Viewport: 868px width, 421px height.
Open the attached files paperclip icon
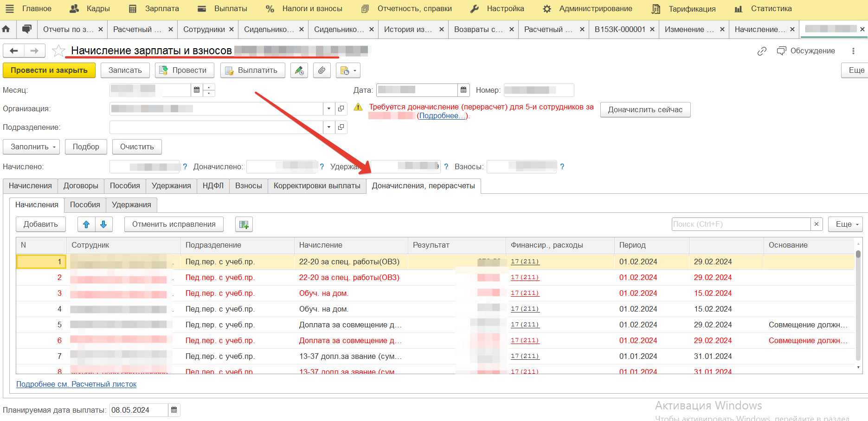click(321, 70)
